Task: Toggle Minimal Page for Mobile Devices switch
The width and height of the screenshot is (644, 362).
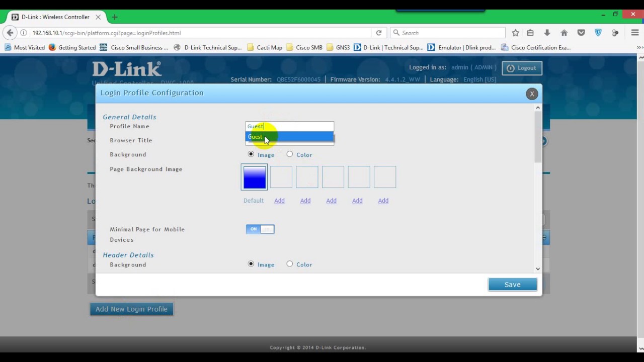Action: tap(260, 229)
